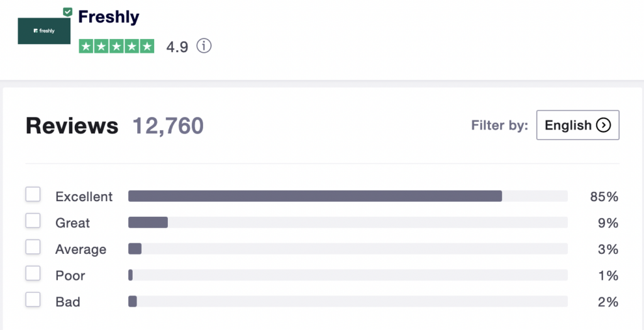Click the info icon beside 4.9 rating
The height and width of the screenshot is (330, 644).
click(x=204, y=47)
